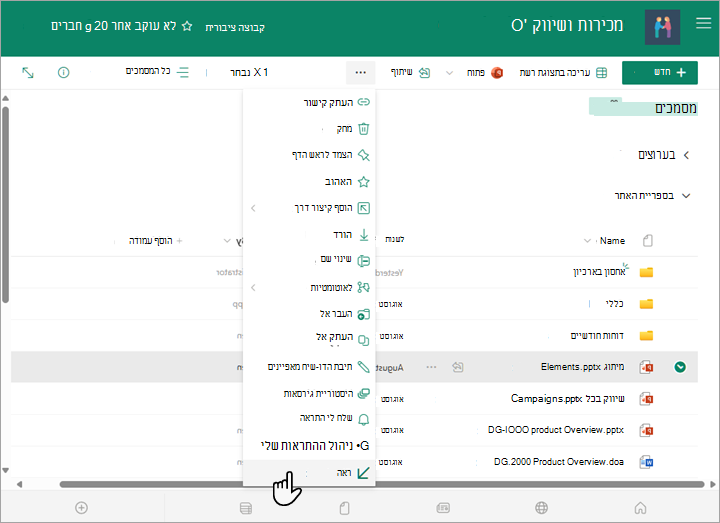720x523 pixels.
Task: Expand the בערוצים section chevron
Action: [x=686, y=155]
